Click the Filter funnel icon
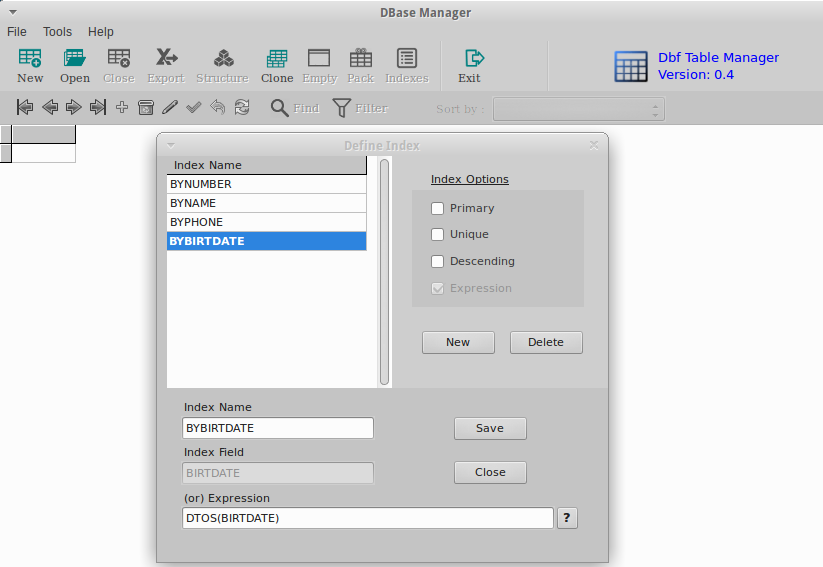 (x=342, y=108)
